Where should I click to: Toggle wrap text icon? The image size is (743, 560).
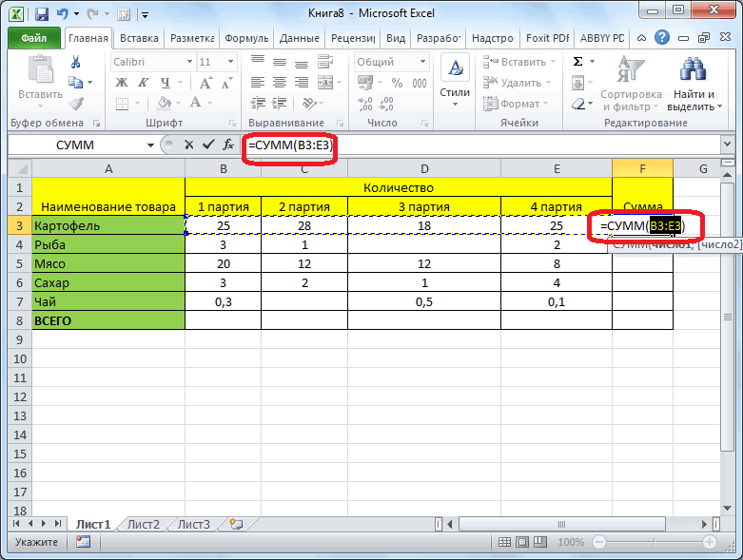click(x=325, y=61)
